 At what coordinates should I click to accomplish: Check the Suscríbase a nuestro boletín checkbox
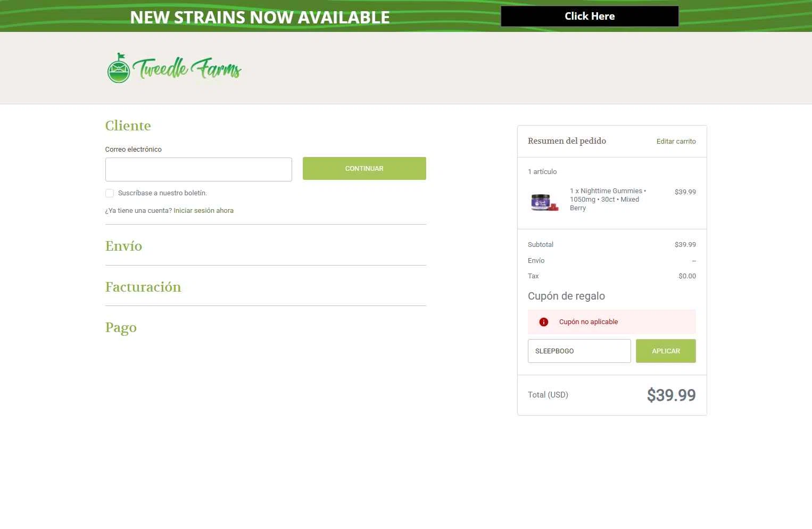tap(110, 193)
